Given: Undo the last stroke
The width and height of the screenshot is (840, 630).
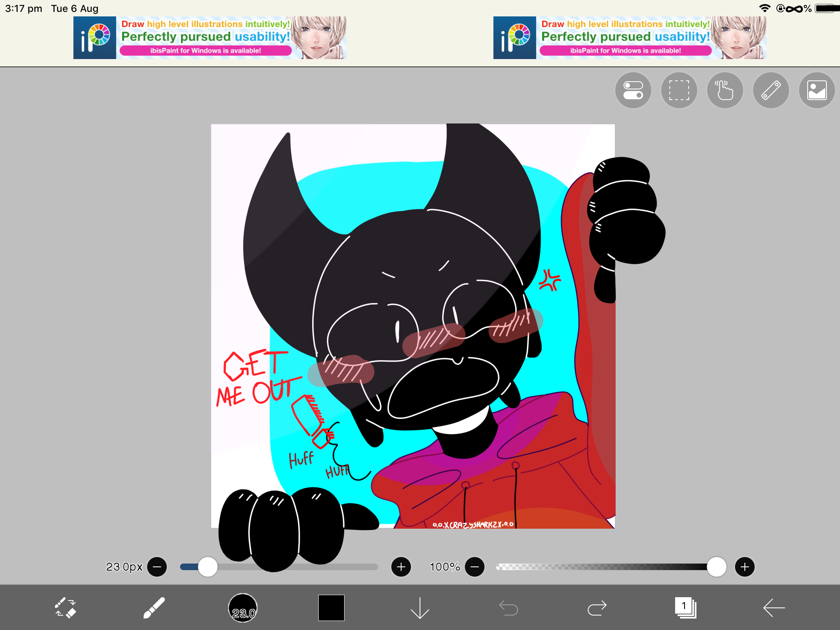Looking at the screenshot, I should click(x=509, y=608).
